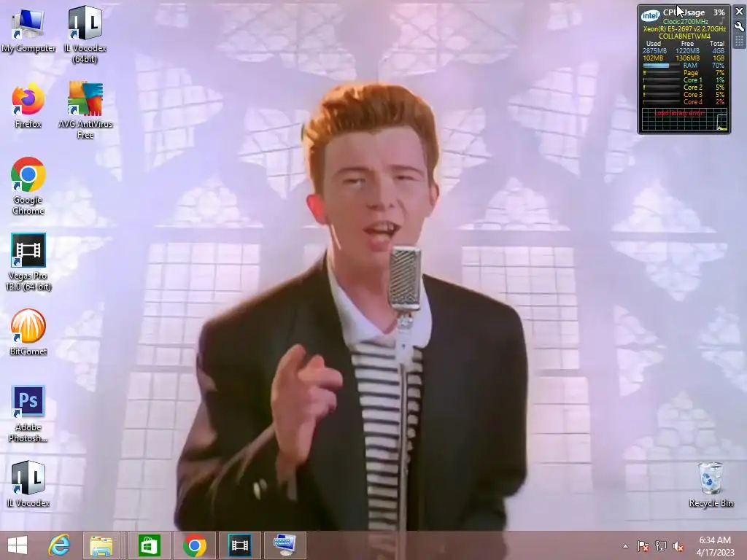Click the 2875MB used memory value

tap(654, 50)
